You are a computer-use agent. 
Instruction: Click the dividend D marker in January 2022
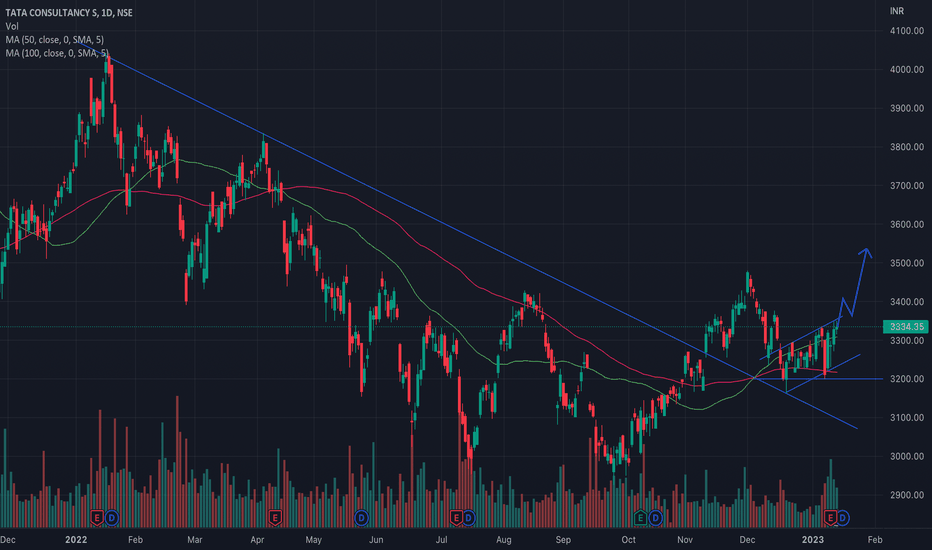coord(112,518)
